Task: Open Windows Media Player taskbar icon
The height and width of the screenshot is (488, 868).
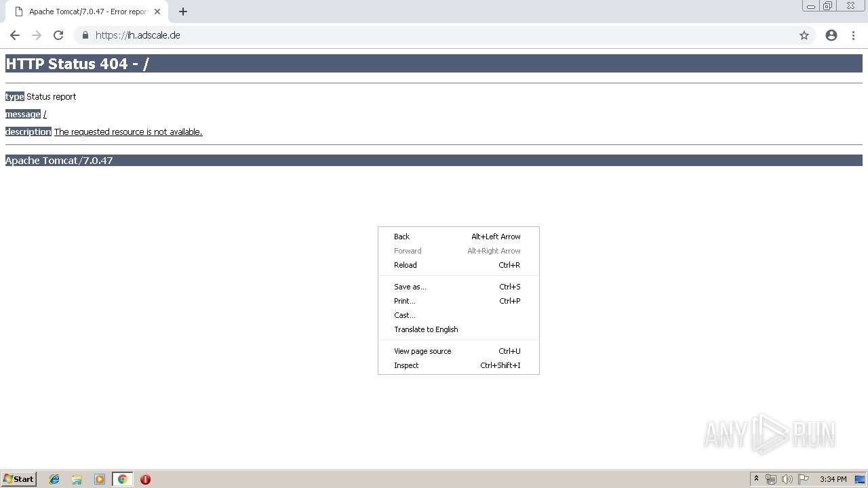Action: click(100, 479)
